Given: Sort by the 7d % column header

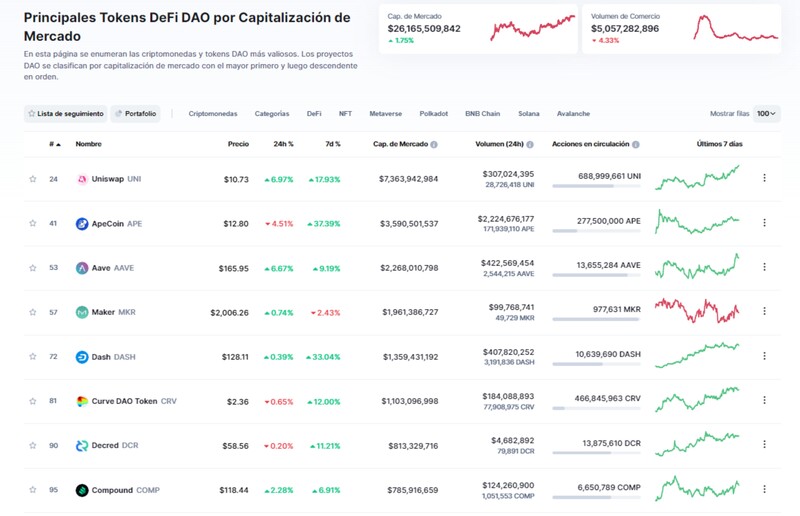Looking at the screenshot, I should pos(333,144).
